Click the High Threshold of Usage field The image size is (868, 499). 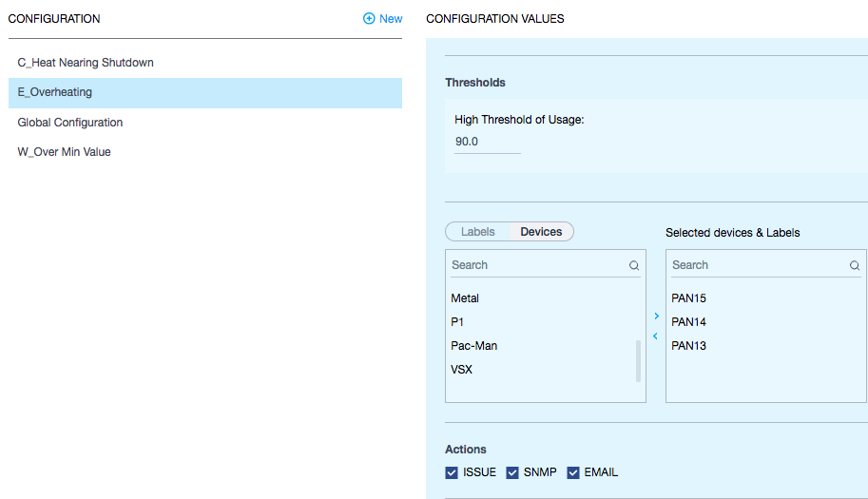pos(487,142)
